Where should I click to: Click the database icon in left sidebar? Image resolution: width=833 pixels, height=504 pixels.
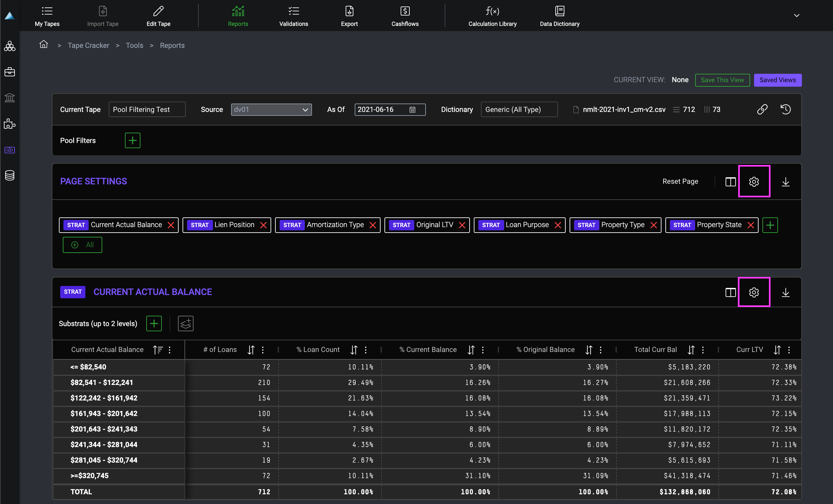(9, 175)
